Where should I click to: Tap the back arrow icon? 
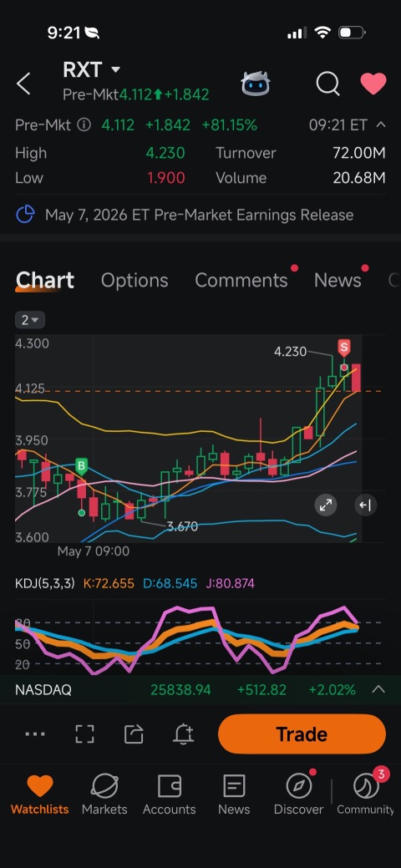point(23,84)
